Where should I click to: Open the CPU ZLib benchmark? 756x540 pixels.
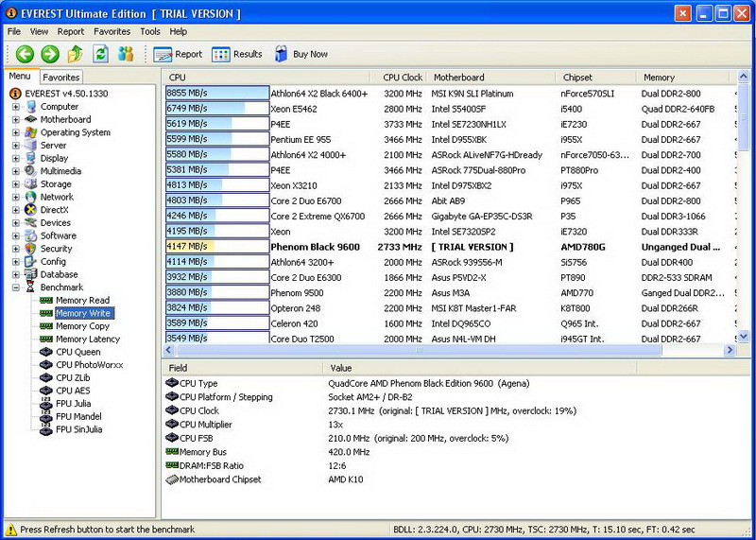coord(73,378)
